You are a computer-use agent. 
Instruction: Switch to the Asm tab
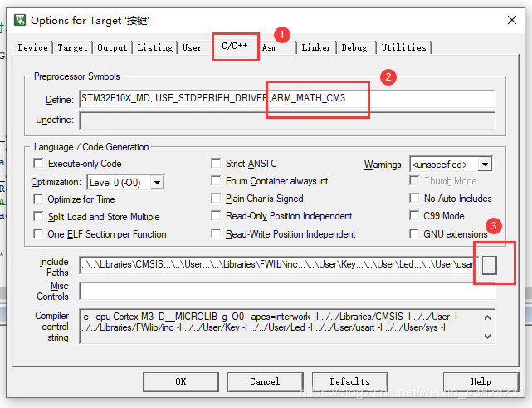click(x=270, y=48)
